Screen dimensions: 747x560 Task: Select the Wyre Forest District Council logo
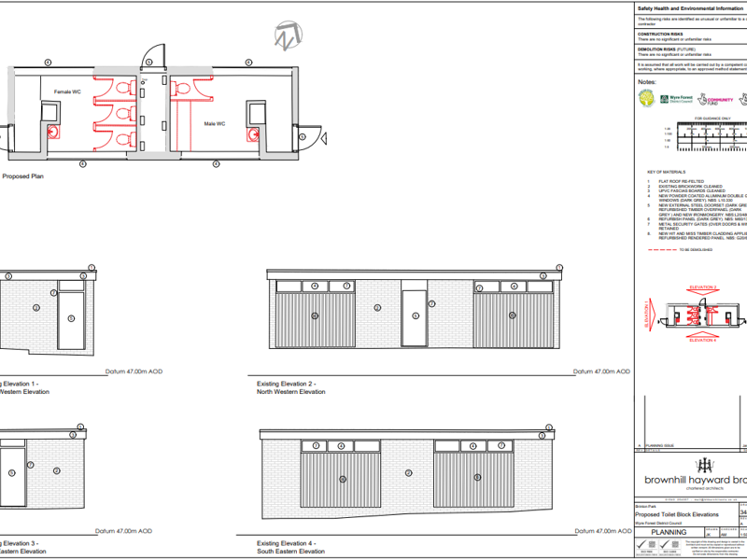tap(676, 99)
